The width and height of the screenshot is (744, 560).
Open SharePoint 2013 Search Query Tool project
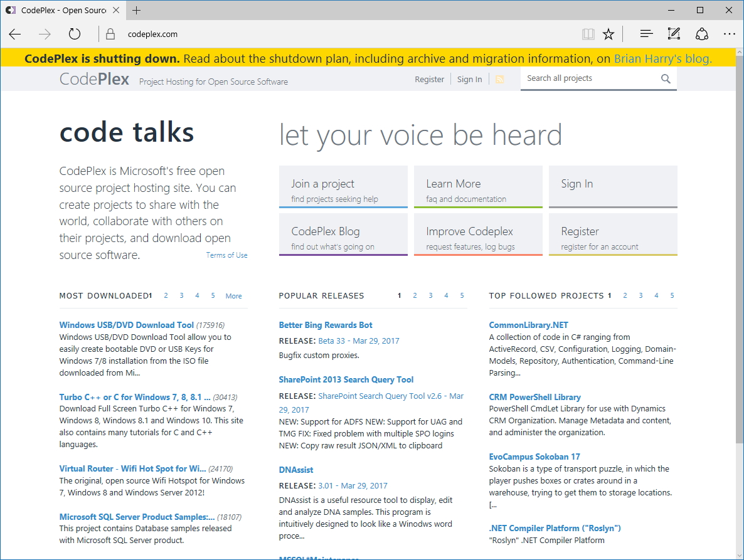click(346, 379)
